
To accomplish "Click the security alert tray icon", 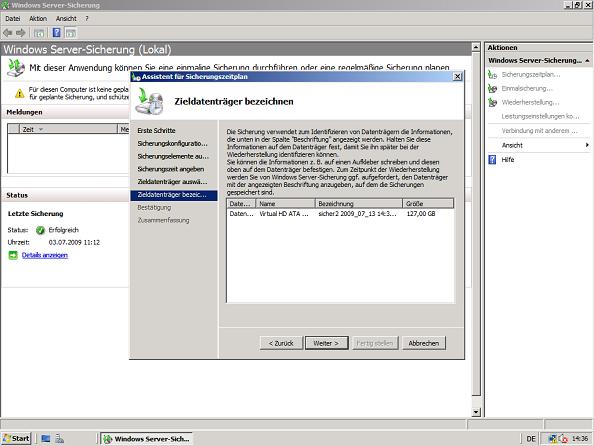I will pos(563,439).
